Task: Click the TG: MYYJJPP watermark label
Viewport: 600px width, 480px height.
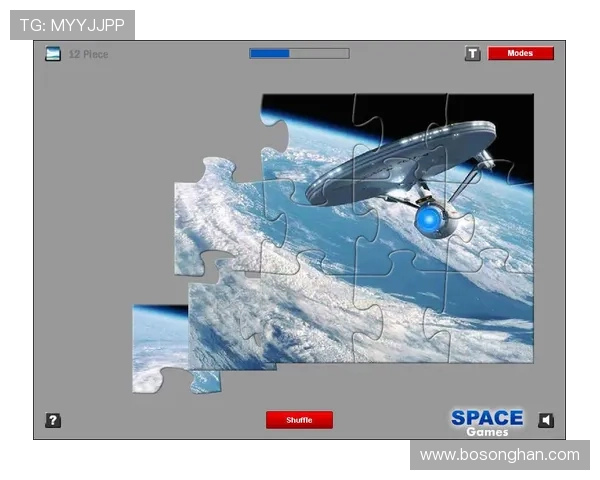Action: point(72,24)
